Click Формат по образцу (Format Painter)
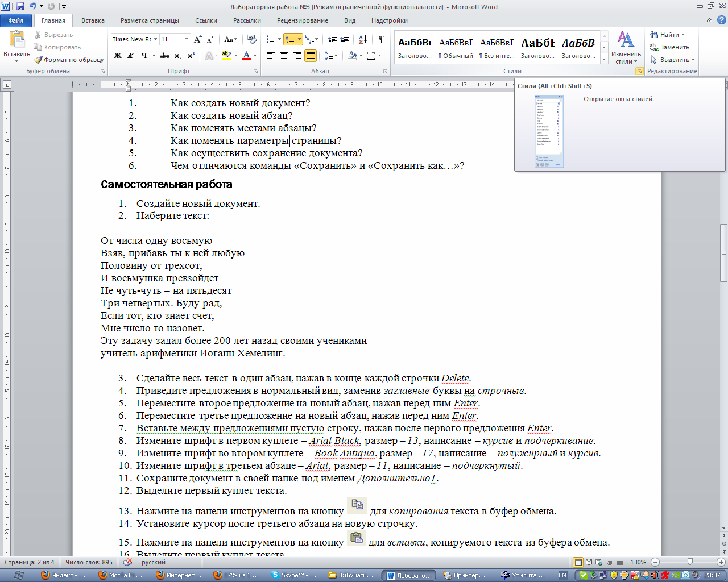Image resolution: width=728 pixels, height=582 pixels. (69, 60)
